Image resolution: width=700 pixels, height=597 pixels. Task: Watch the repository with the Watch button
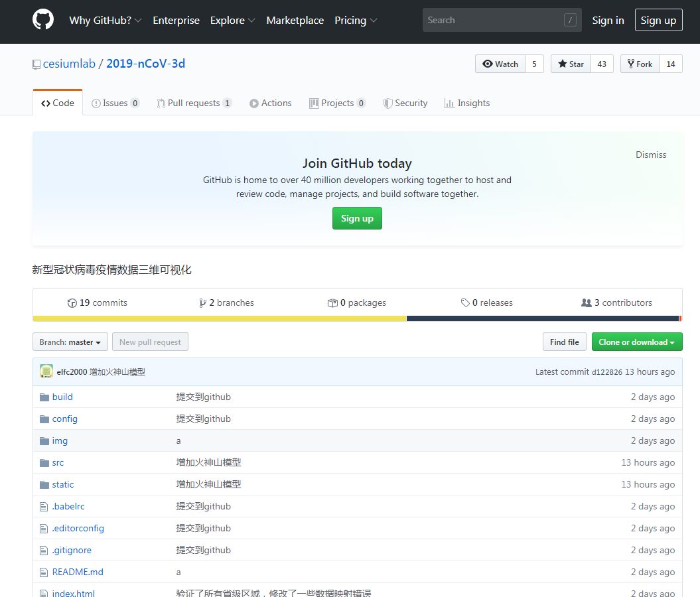[x=500, y=64]
